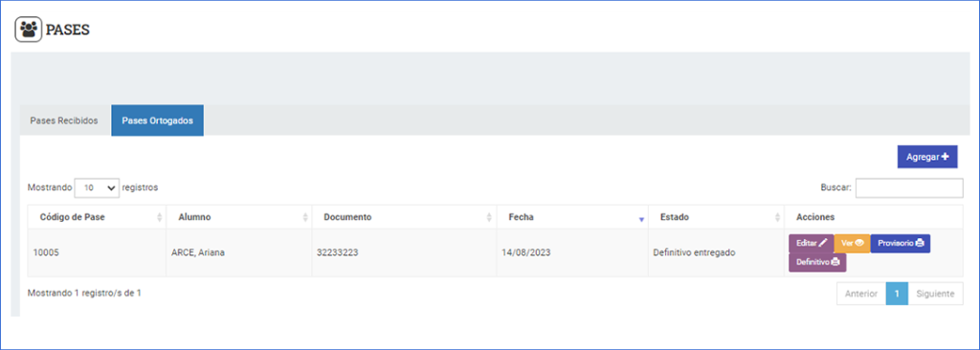The width and height of the screenshot is (980, 350).
Task: Sort by Estado column arrows
Action: [777, 217]
